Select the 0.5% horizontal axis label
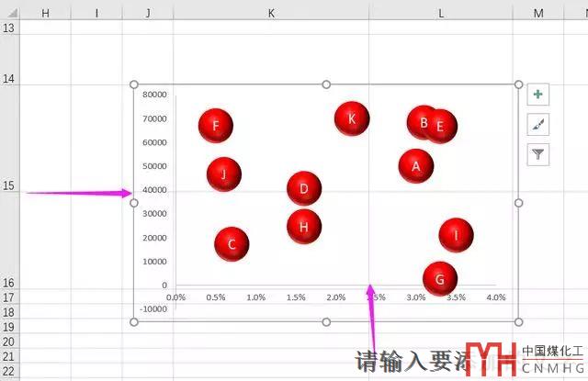This screenshot has height=381, width=588. tap(216, 297)
